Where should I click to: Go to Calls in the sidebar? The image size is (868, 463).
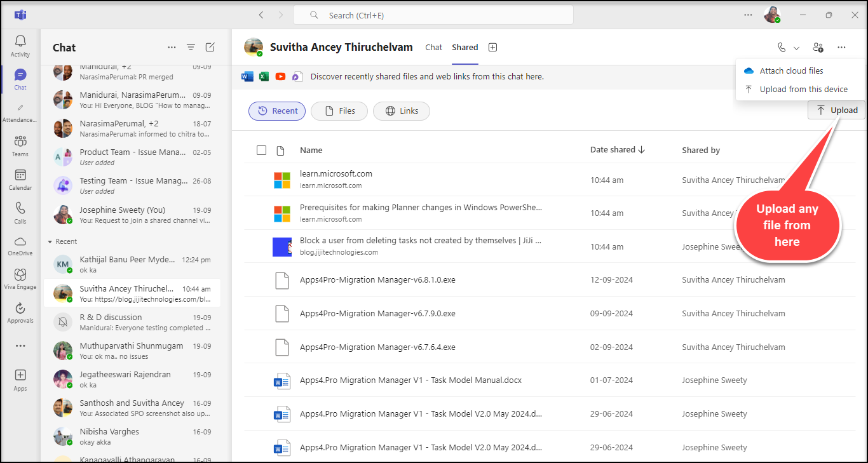[x=20, y=213]
